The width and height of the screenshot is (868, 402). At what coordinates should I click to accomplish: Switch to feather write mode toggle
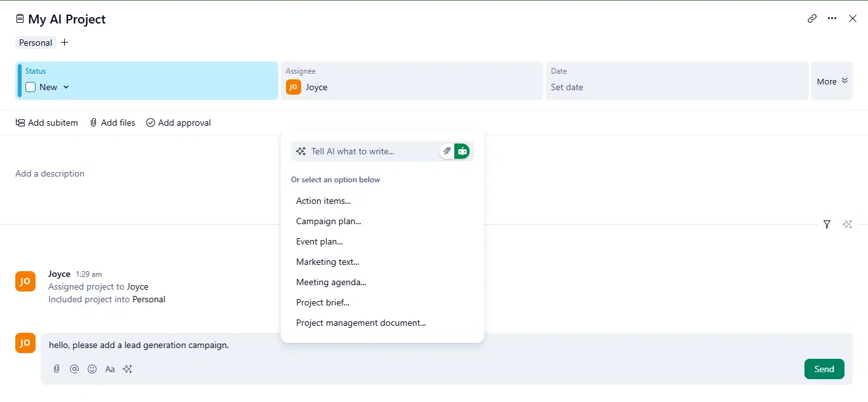(x=447, y=151)
